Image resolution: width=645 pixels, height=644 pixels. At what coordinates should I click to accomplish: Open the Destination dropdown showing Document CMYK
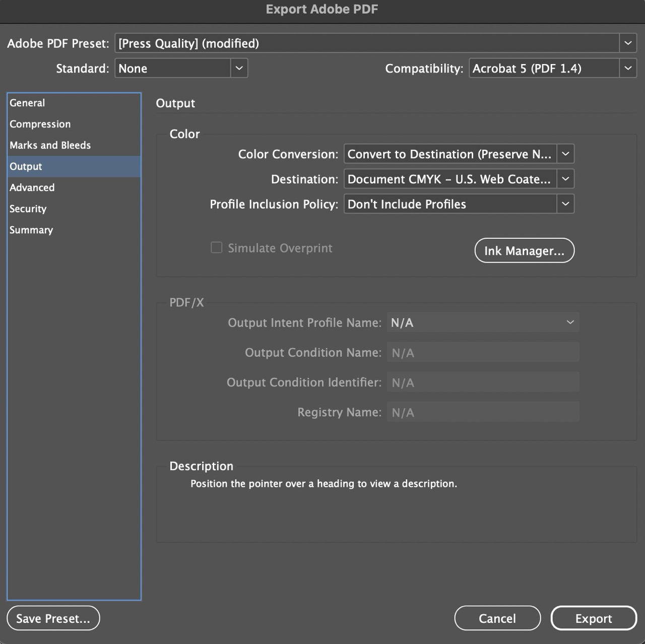459,179
